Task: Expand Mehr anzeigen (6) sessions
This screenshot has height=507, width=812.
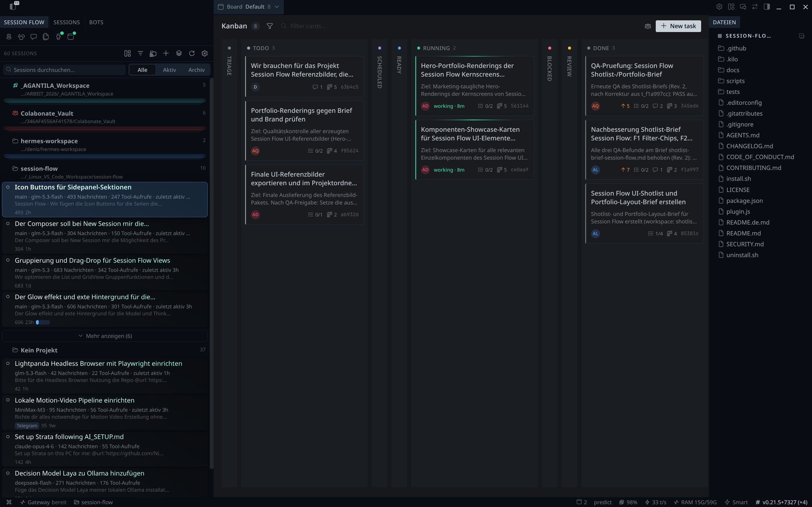Action: pyautogui.click(x=105, y=336)
